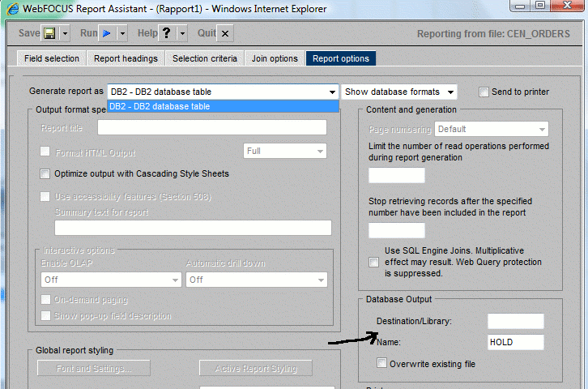Expand the Help dropdown arrow
The height and width of the screenshot is (389, 588).
182,33
